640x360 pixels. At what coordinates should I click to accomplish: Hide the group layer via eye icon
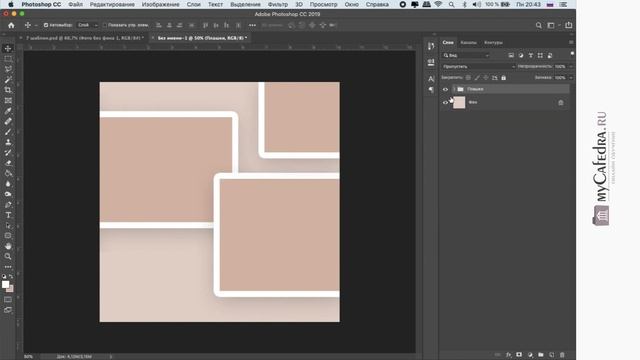click(x=445, y=89)
